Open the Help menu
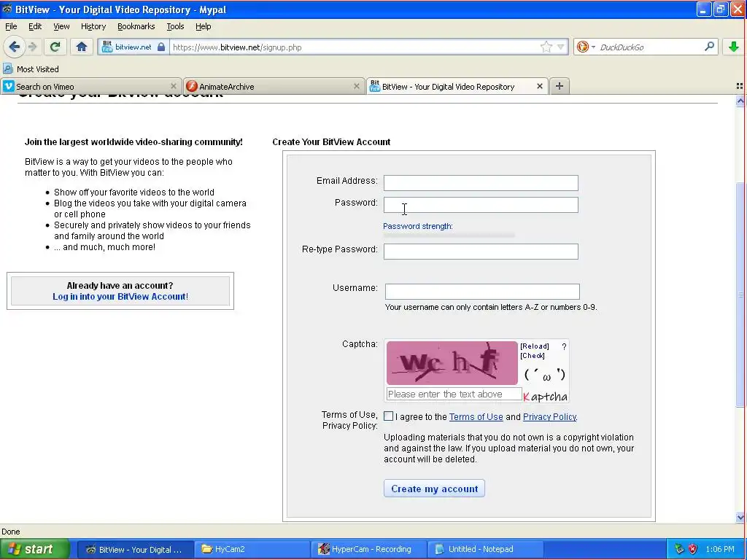This screenshot has width=747, height=560. coord(204,27)
